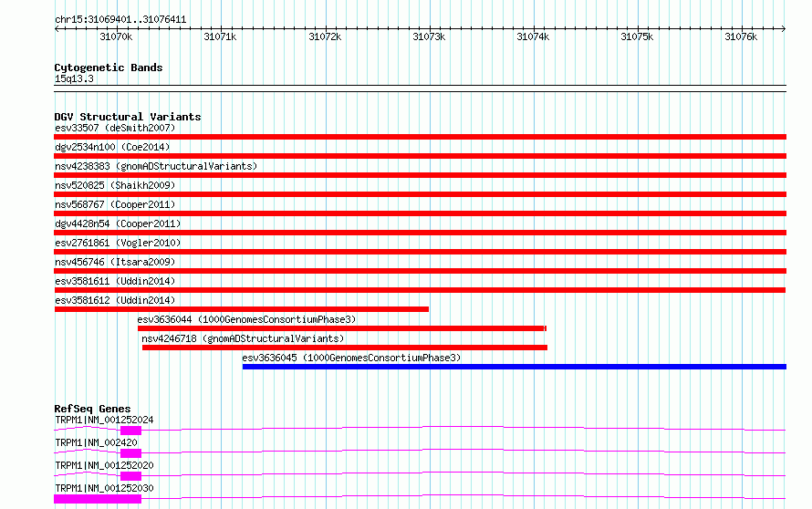Image resolution: width=812 pixels, height=509 pixels.
Task: Select the TRPM1|NM_002420 transcript label
Action: click(x=97, y=442)
